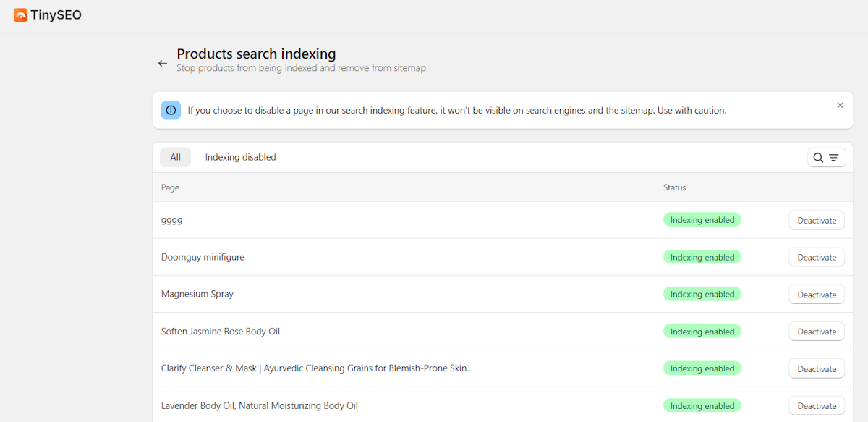Click Lavender Body Oil, Natural Moisturizing name
The height and width of the screenshot is (422, 868).
(260, 405)
